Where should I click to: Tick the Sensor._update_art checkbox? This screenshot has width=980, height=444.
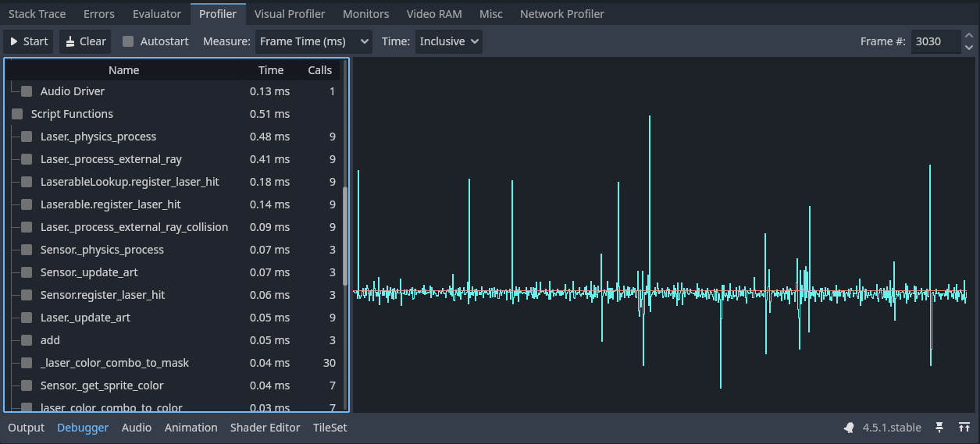tap(27, 272)
